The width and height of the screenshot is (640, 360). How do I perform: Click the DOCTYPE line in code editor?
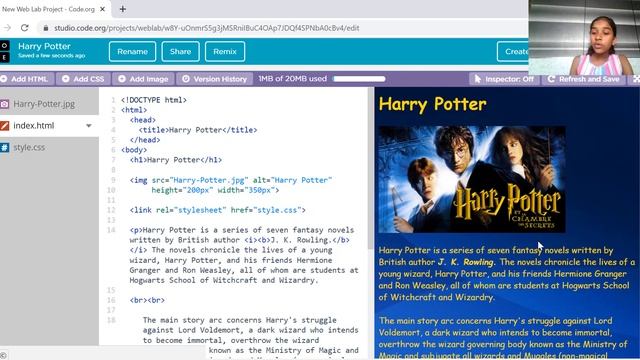pyautogui.click(x=153, y=100)
